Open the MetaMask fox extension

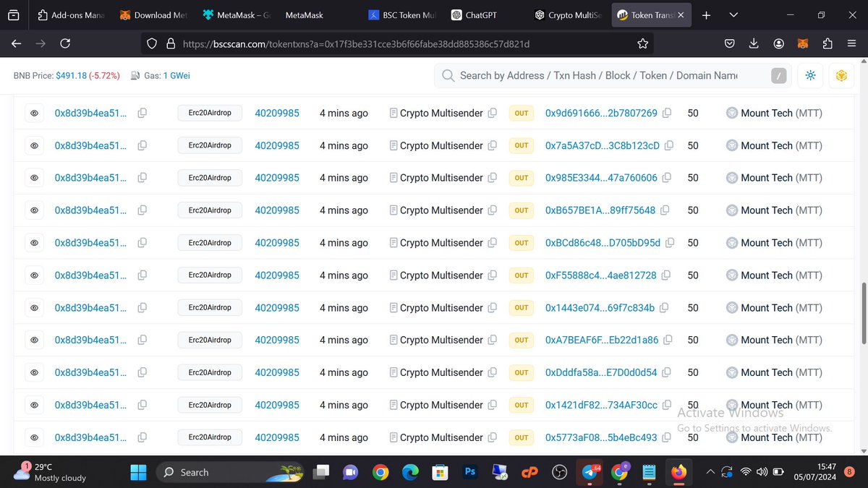point(804,44)
